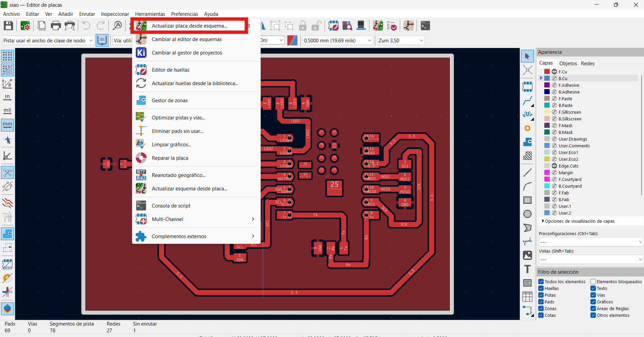Select the Add via tool
Viewport: 644px width, 337px height.
pyautogui.click(x=527, y=128)
